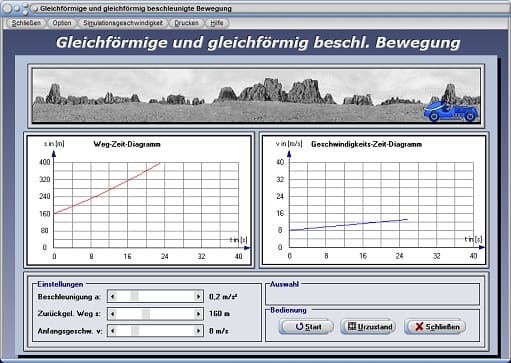
Task: Click the 0,2 m/s² acceleration value
Action: click(x=223, y=297)
